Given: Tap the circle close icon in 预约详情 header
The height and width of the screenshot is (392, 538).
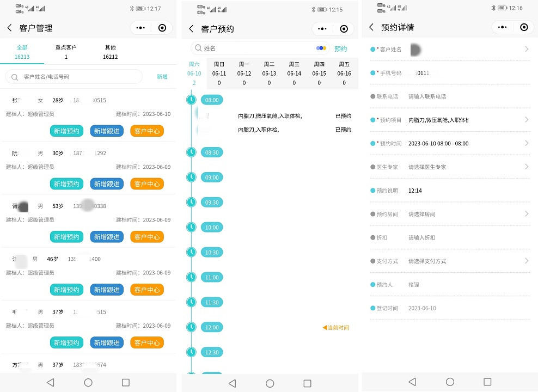Looking at the screenshot, I should pos(524,27).
